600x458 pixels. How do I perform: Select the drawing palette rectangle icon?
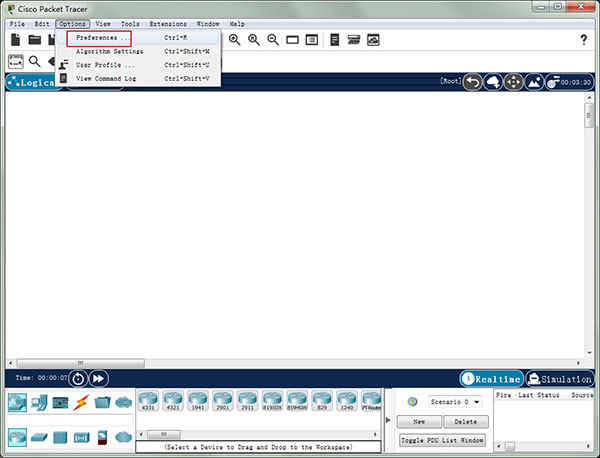292,40
